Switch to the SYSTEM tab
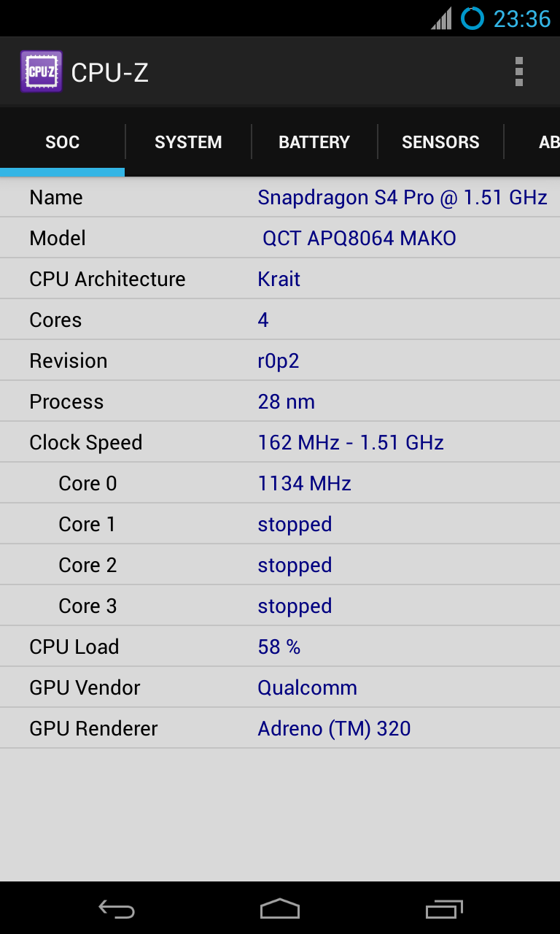The width and height of the screenshot is (560, 934). [x=188, y=142]
